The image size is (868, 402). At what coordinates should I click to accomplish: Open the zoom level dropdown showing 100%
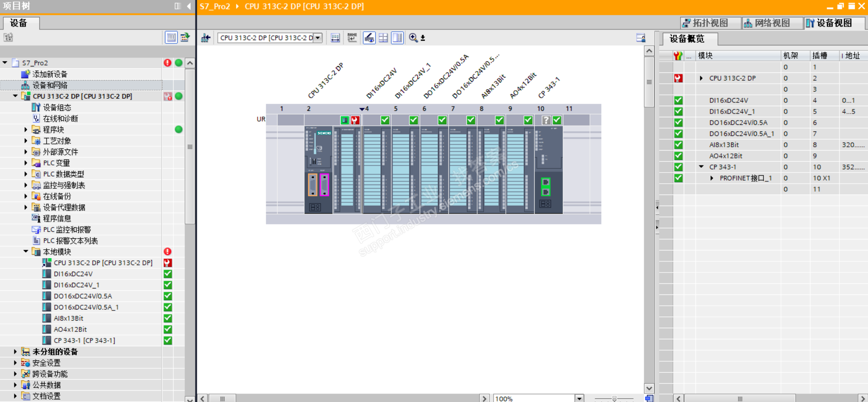(579, 398)
